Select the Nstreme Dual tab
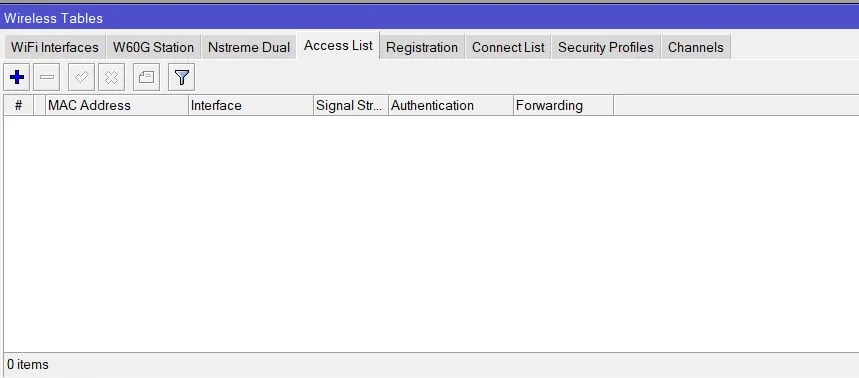Screen dimensions: 859x378 (249, 48)
